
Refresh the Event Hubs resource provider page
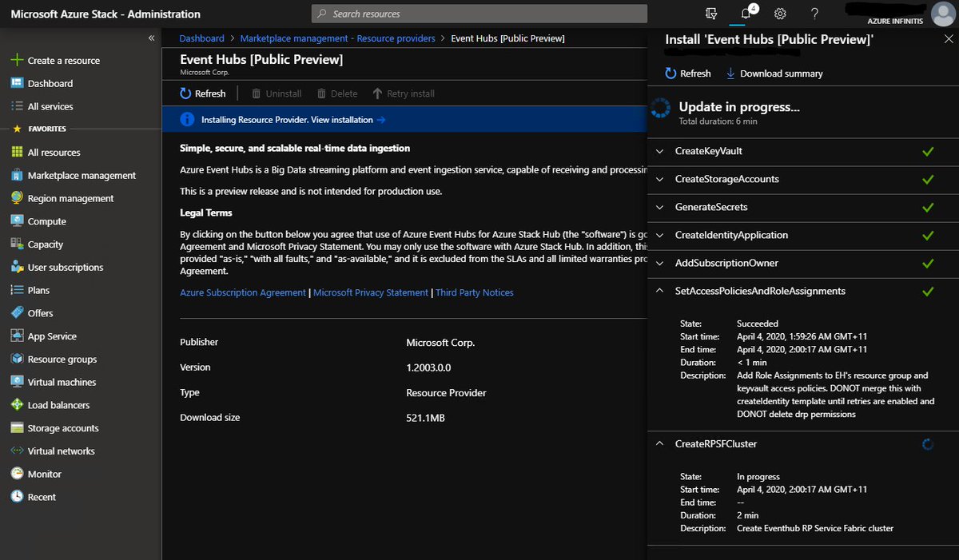(x=203, y=93)
